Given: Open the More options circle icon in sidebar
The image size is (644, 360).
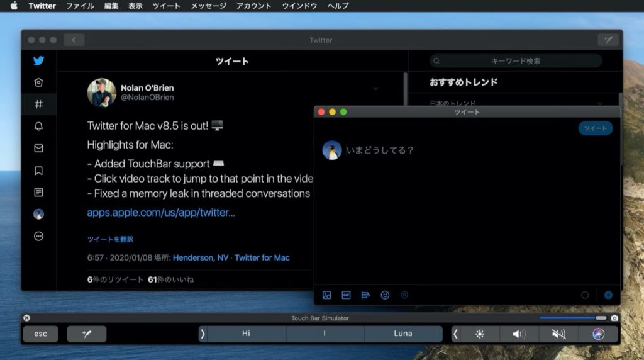Looking at the screenshot, I should [38, 236].
